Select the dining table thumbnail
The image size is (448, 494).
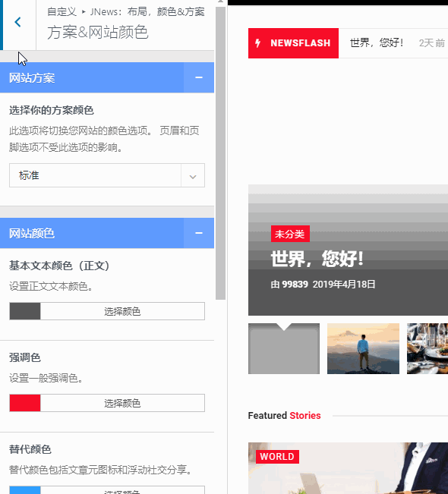point(427,349)
